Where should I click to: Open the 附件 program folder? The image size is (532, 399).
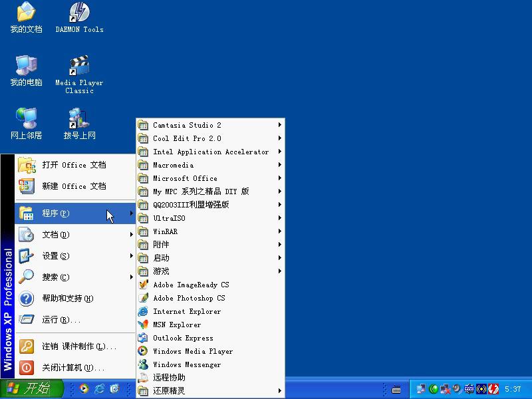click(x=210, y=245)
